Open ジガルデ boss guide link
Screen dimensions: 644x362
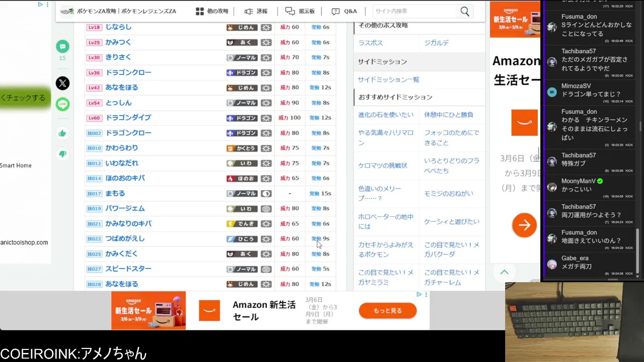point(436,43)
